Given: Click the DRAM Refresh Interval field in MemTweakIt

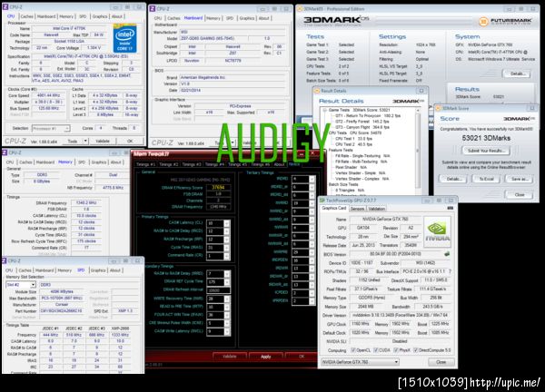Looking at the screenshot, I should (218, 290).
